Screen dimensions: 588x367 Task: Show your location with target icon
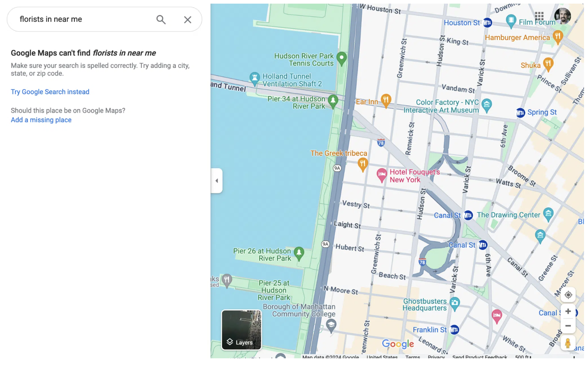point(568,295)
